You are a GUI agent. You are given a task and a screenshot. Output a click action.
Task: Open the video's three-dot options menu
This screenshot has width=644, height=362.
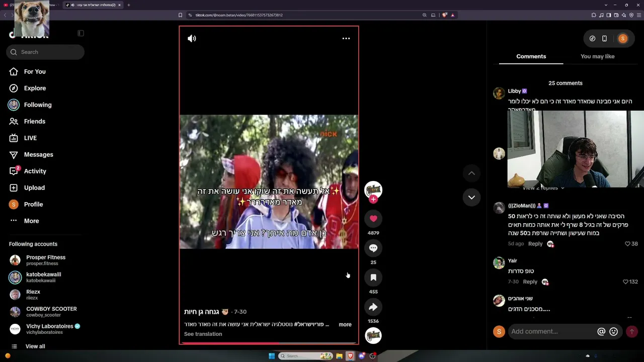click(346, 38)
